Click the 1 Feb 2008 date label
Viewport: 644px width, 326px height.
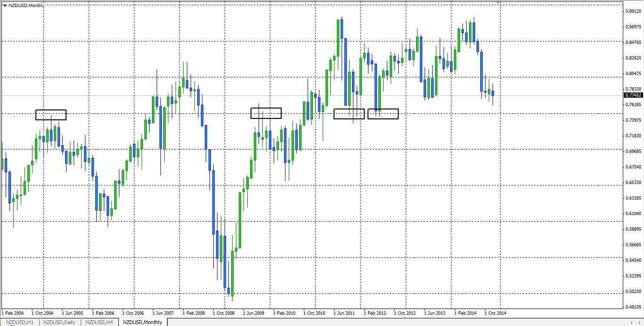tap(193, 313)
